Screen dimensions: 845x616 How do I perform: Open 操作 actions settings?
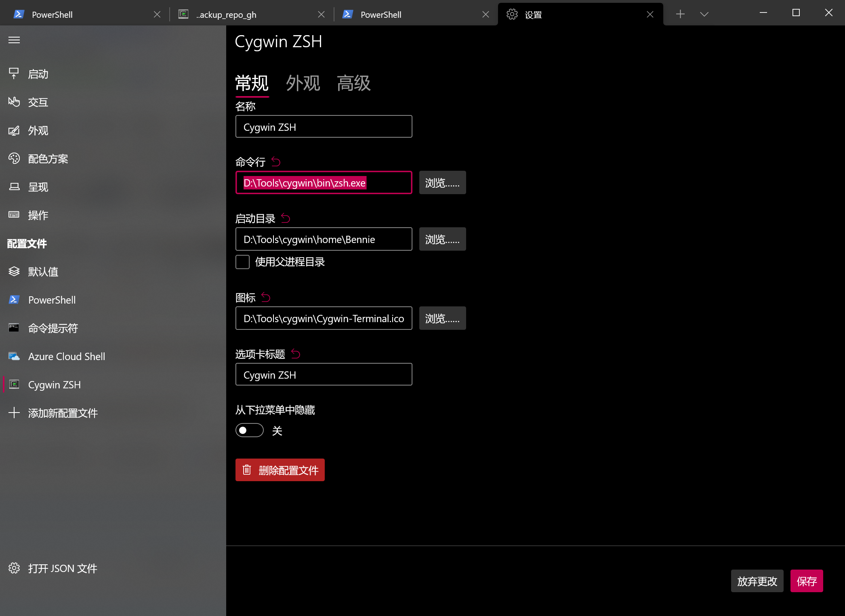coord(113,215)
